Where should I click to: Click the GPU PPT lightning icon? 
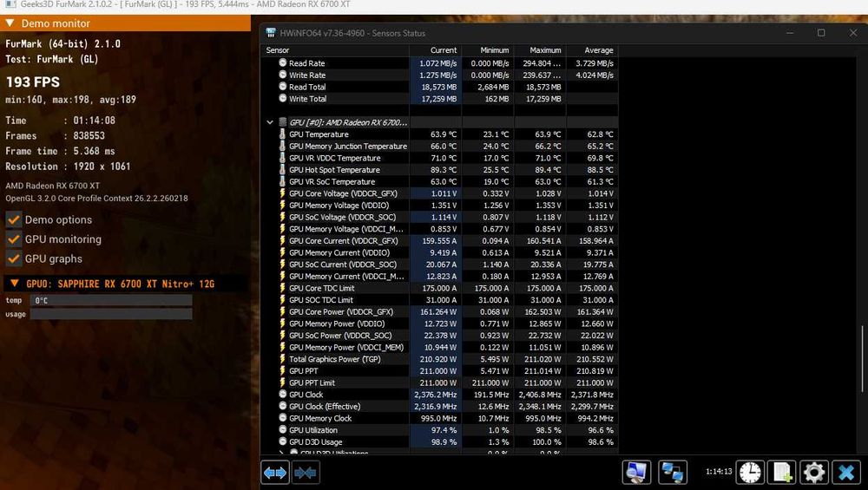click(282, 370)
